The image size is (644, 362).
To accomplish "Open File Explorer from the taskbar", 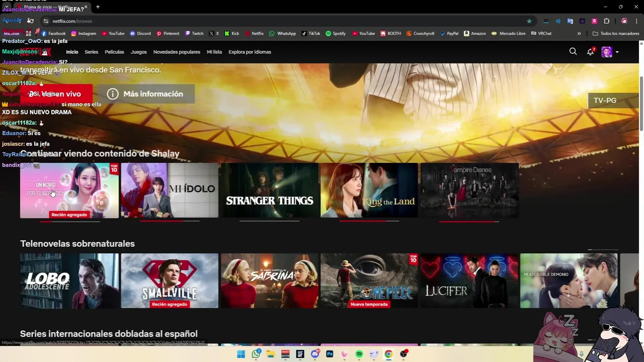I will click(271, 354).
